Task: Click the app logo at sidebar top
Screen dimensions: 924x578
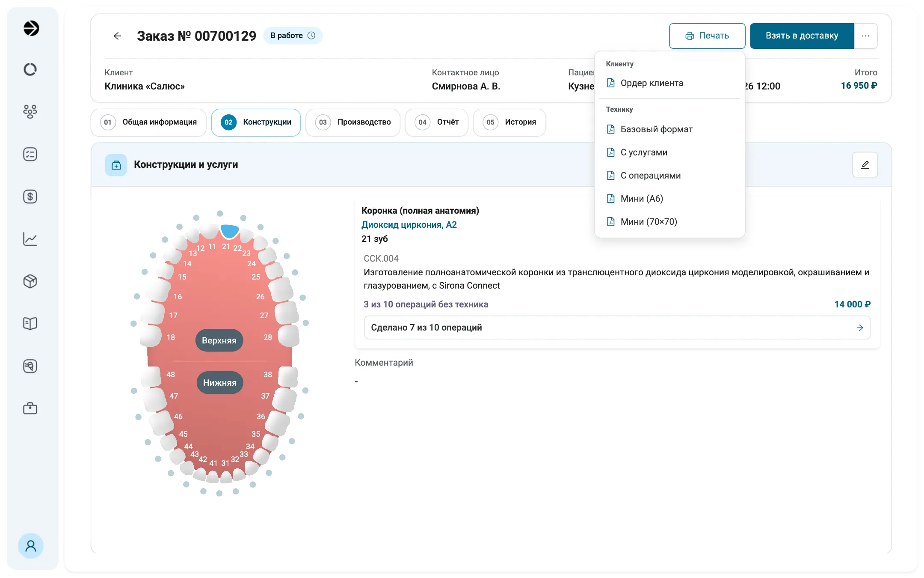Action: (x=31, y=28)
